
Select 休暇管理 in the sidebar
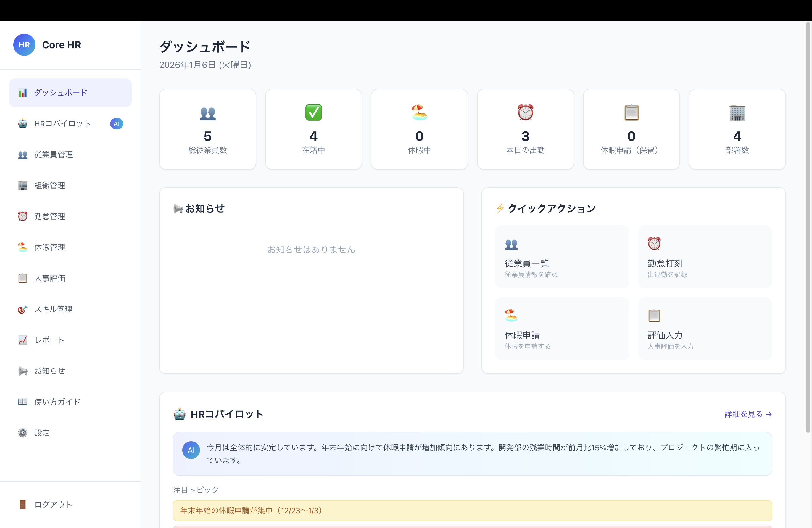click(50, 247)
